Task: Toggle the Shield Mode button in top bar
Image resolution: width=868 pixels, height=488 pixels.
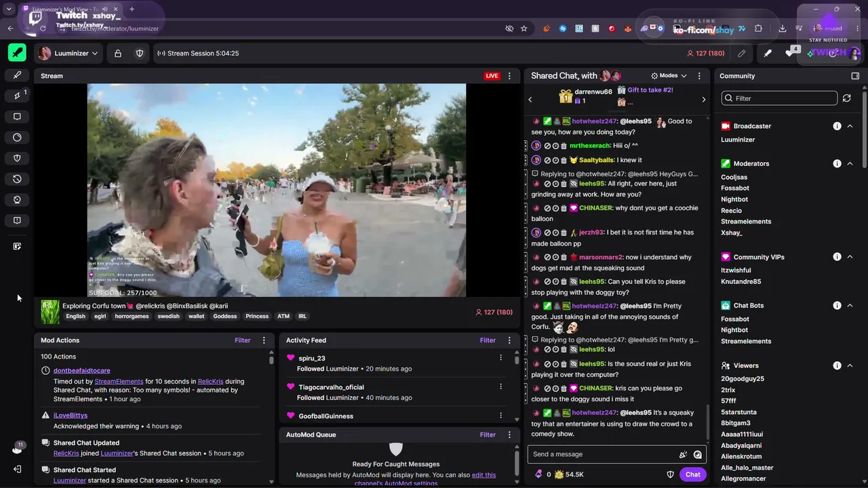Action: [140, 54]
